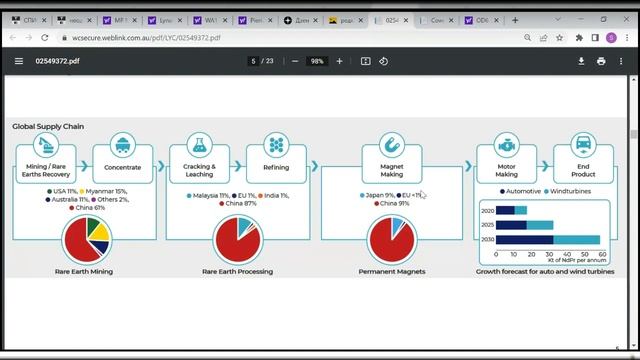
Task: Close the 0254 PDF tab
Action: [406, 20]
